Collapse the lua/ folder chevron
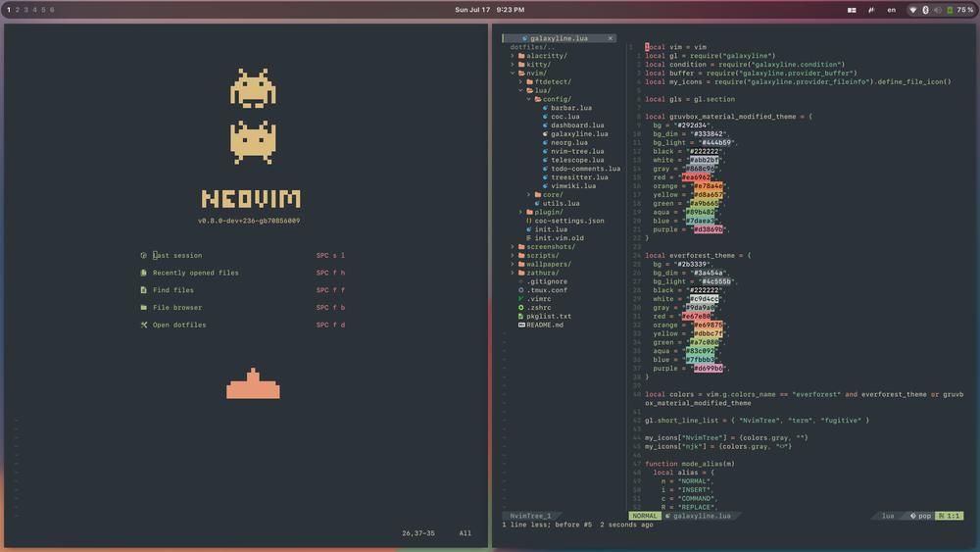 [x=520, y=90]
